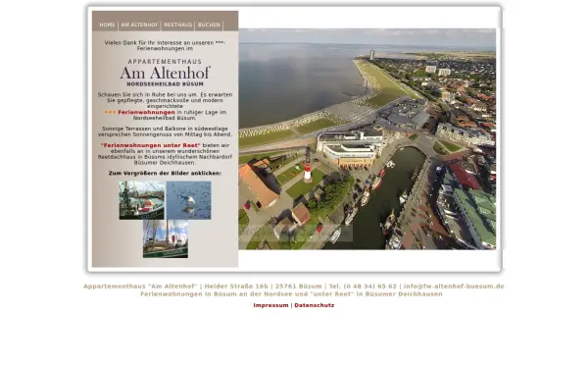Enlarge the harbor fishing boat thumbnail

tap(142, 200)
